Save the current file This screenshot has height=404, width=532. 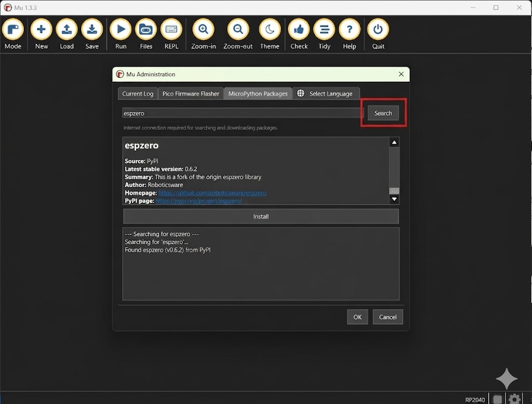tap(92, 34)
